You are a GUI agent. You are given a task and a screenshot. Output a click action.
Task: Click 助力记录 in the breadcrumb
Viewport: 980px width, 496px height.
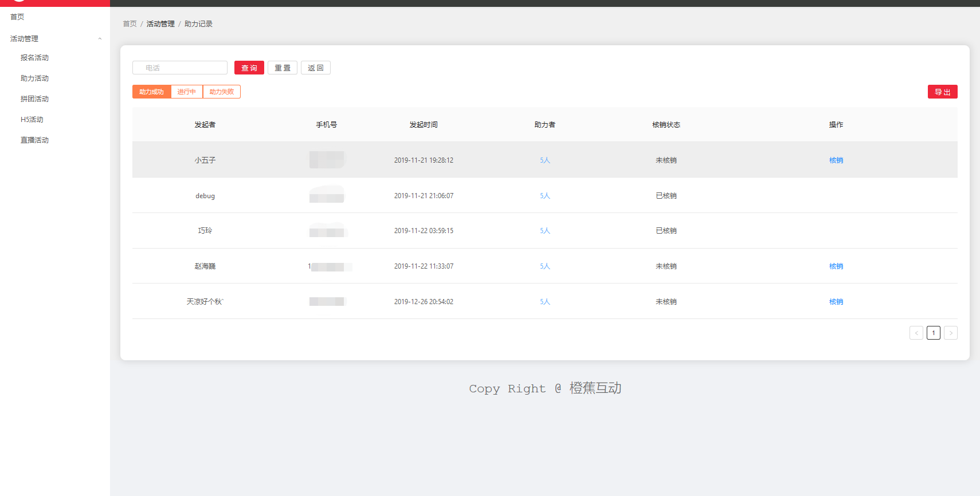pos(198,24)
